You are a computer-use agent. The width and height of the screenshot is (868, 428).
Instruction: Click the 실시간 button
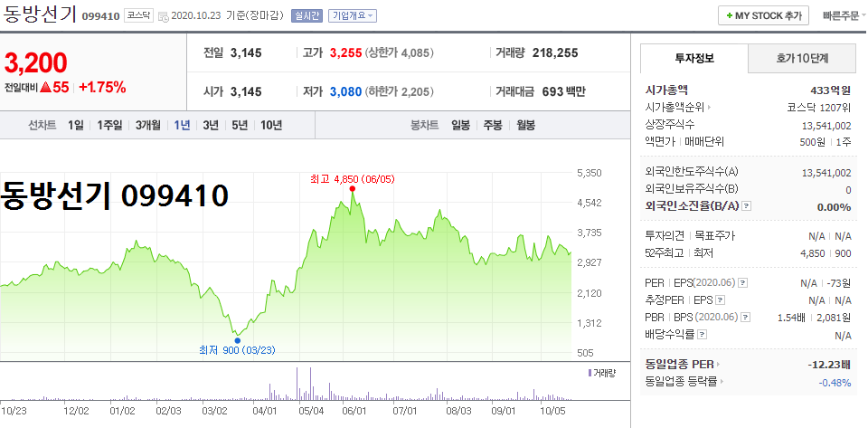pyautogui.click(x=307, y=16)
